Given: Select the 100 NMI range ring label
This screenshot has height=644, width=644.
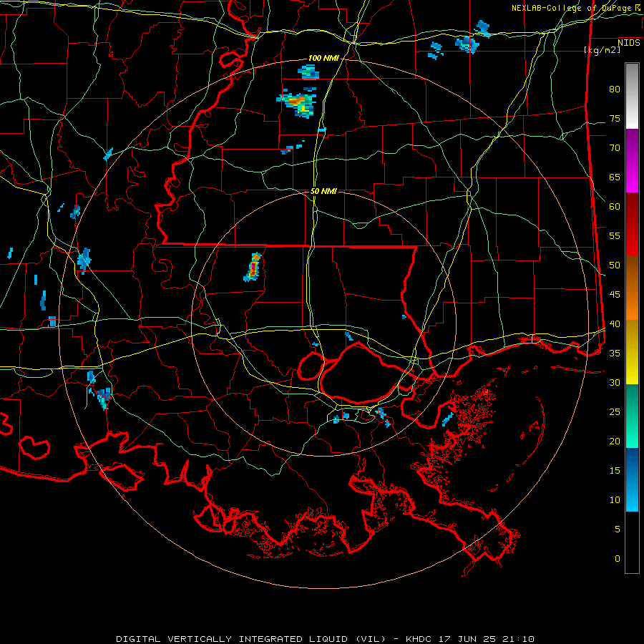Looking at the screenshot, I should pyautogui.click(x=323, y=59).
